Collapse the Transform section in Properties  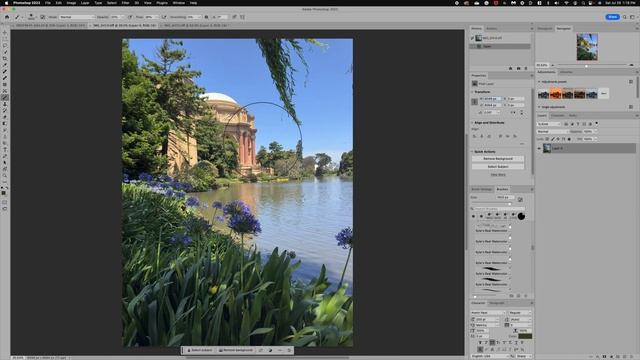[473, 92]
